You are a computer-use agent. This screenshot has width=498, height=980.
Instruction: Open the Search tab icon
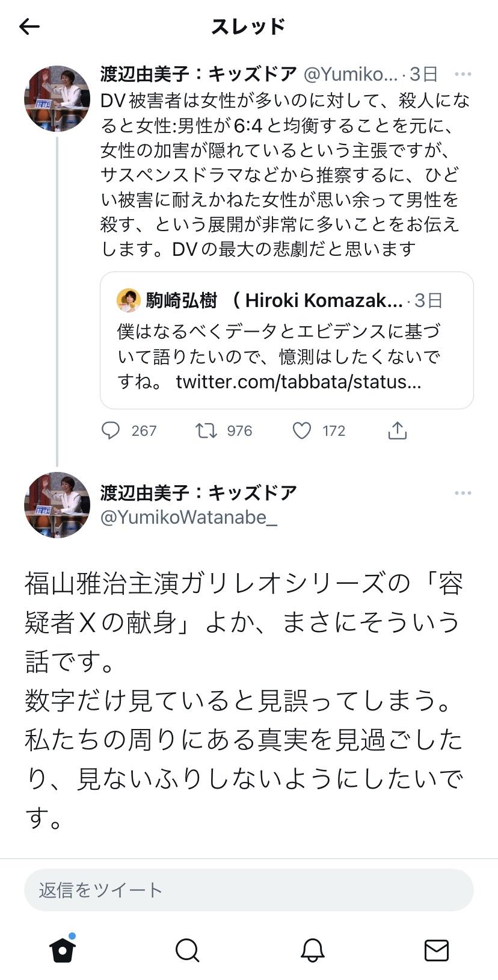(x=187, y=951)
